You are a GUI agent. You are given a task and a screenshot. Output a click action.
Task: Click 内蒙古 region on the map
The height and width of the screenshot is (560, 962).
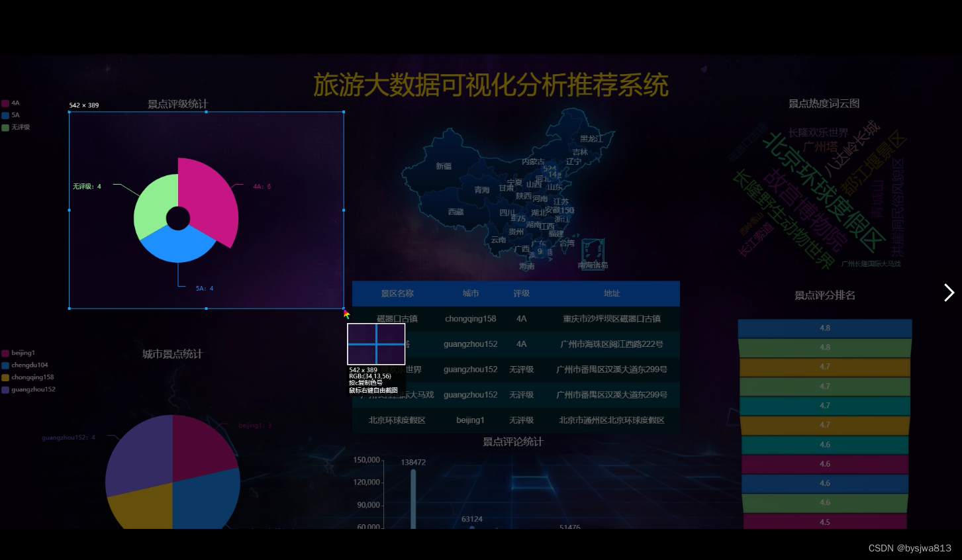pos(533,162)
